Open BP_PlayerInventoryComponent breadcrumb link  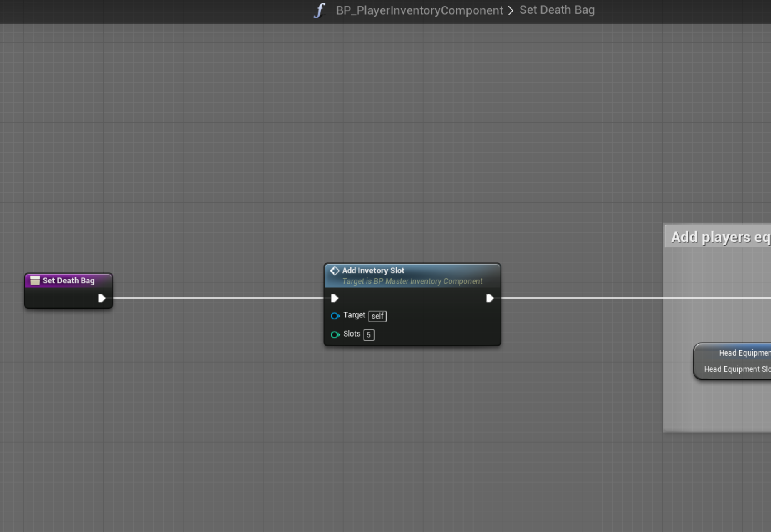click(419, 10)
